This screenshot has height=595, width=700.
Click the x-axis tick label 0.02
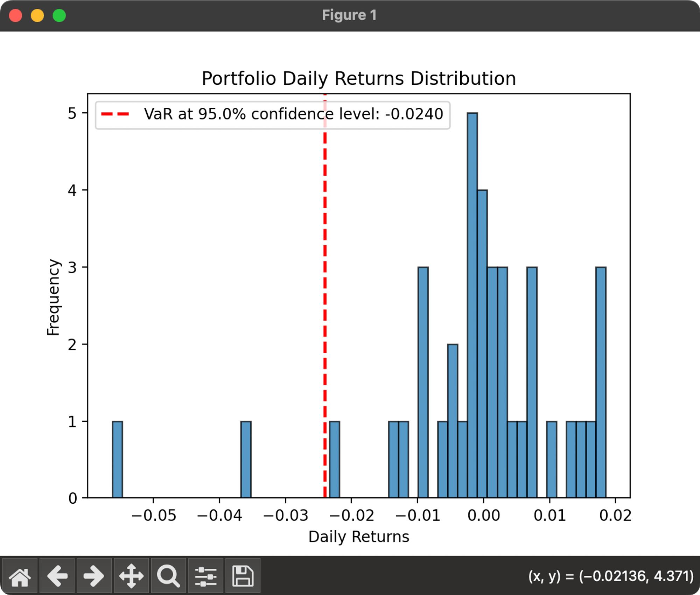[616, 516]
